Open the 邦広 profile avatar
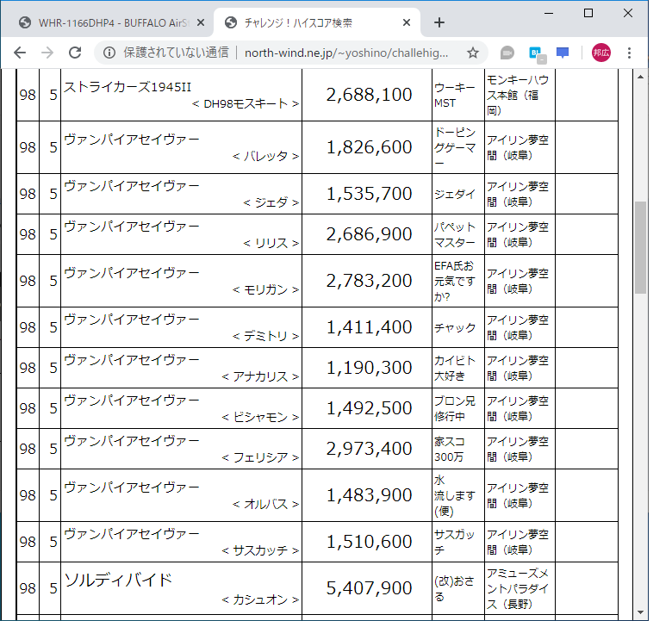Screen dimensions: 672x621 click(600, 53)
